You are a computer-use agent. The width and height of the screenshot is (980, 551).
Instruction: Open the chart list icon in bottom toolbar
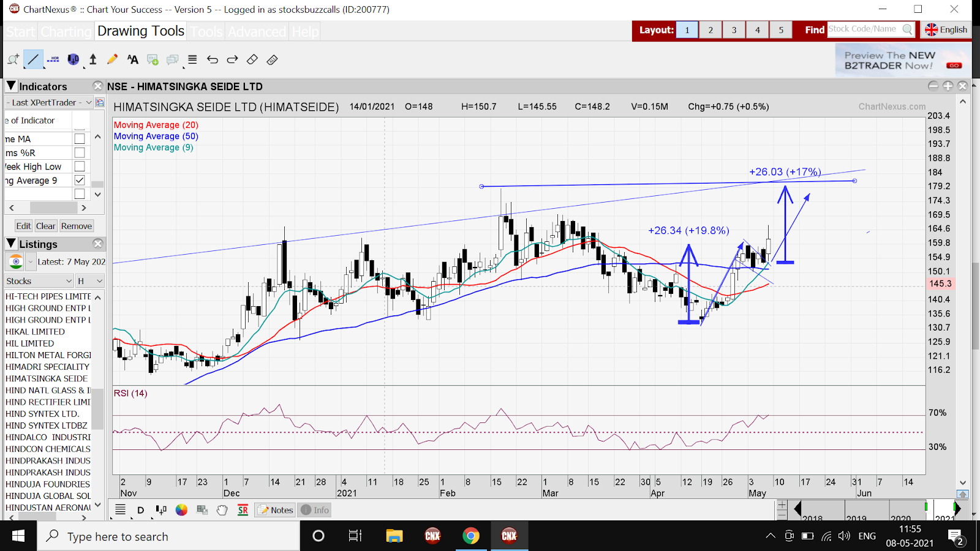[x=121, y=509]
